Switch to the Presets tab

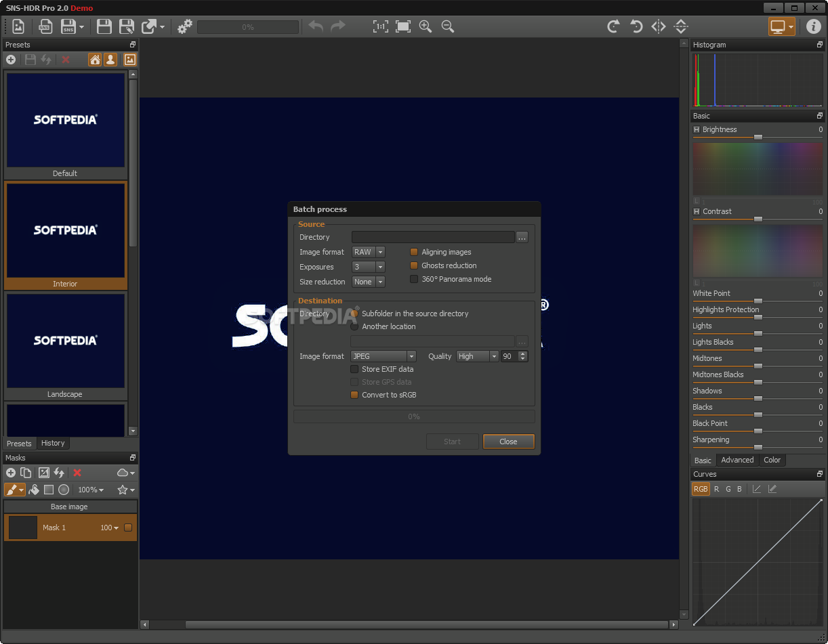coord(19,444)
